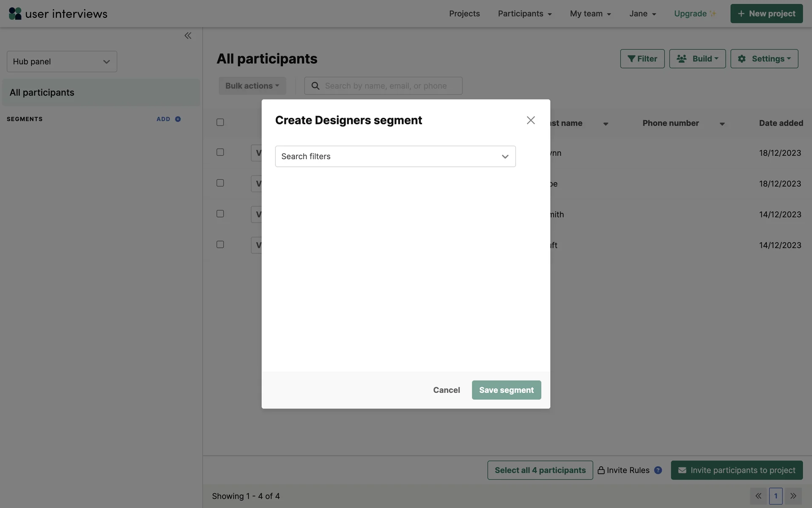The image size is (812, 508).
Task: Open the Participants menu
Action: click(x=524, y=14)
